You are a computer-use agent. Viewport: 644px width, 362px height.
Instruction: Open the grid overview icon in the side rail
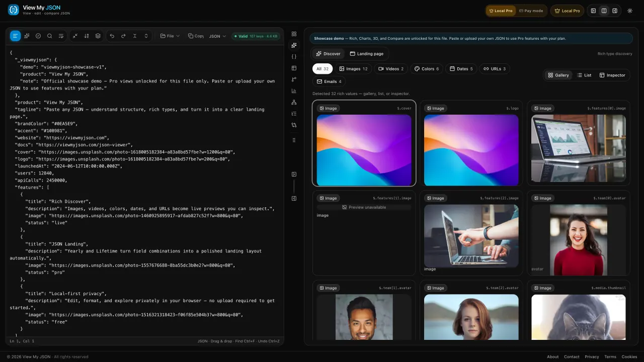click(x=294, y=34)
